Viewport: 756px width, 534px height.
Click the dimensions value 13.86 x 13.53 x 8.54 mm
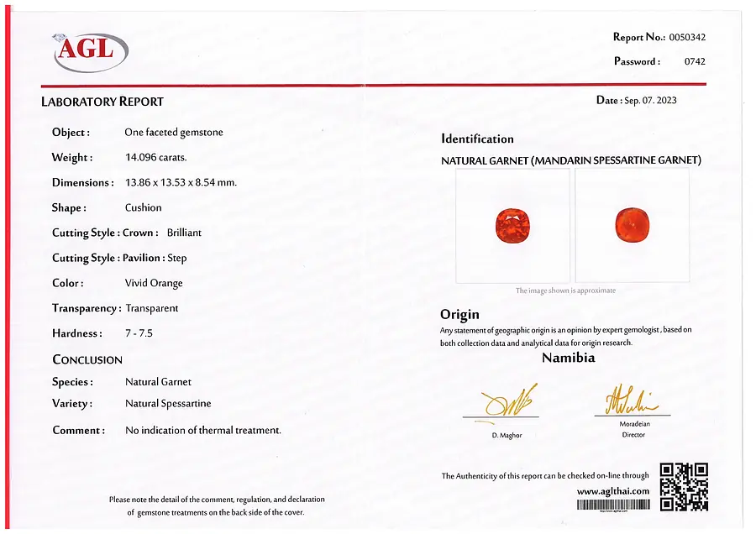pyautogui.click(x=181, y=183)
